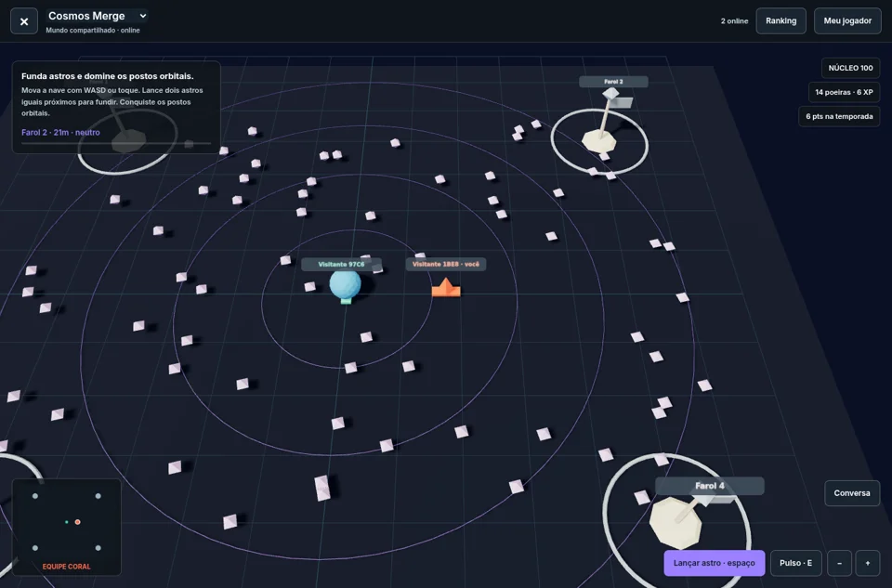892x588 pixels.
Task: Open the Meu jogador profile
Action: pyautogui.click(x=847, y=21)
